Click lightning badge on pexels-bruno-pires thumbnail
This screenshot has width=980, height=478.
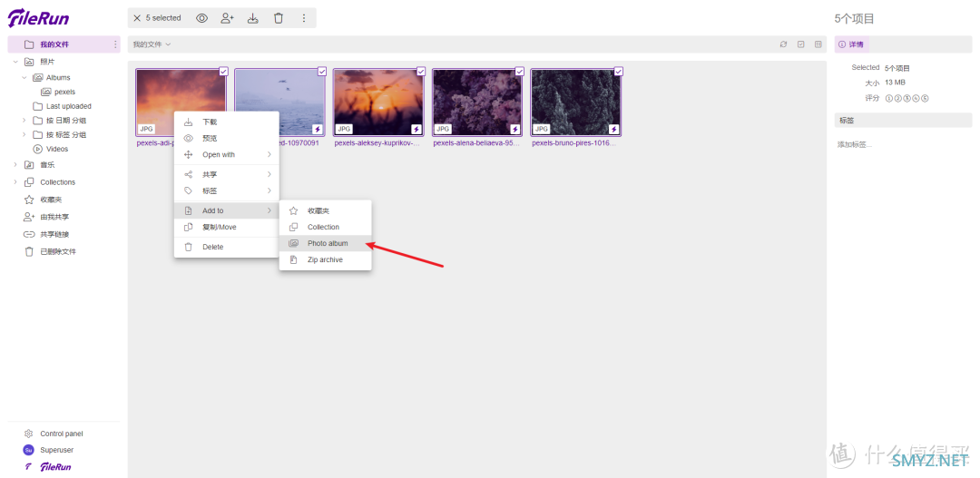click(x=613, y=130)
